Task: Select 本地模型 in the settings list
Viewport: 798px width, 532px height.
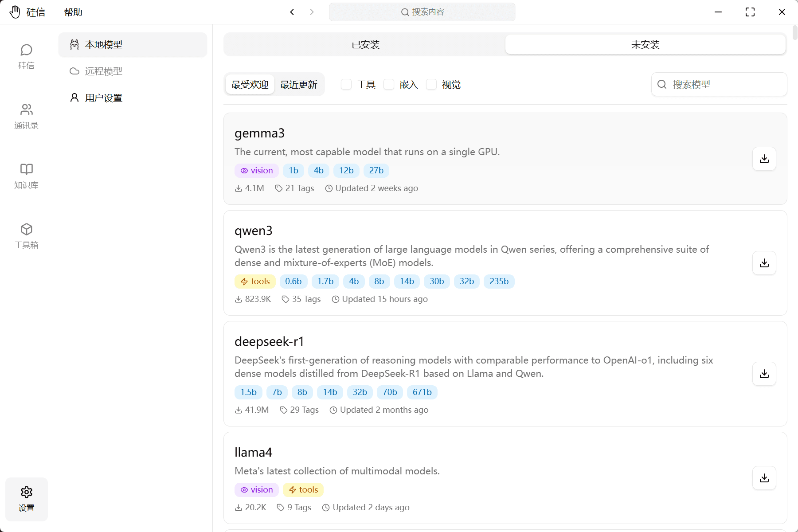Action: 133,44
